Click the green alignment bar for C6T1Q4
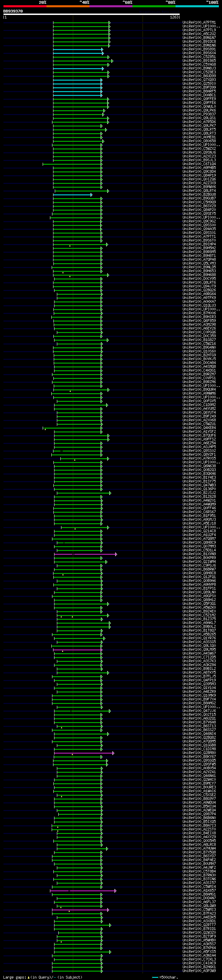The height and width of the screenshot is (980, 222). 72,164
